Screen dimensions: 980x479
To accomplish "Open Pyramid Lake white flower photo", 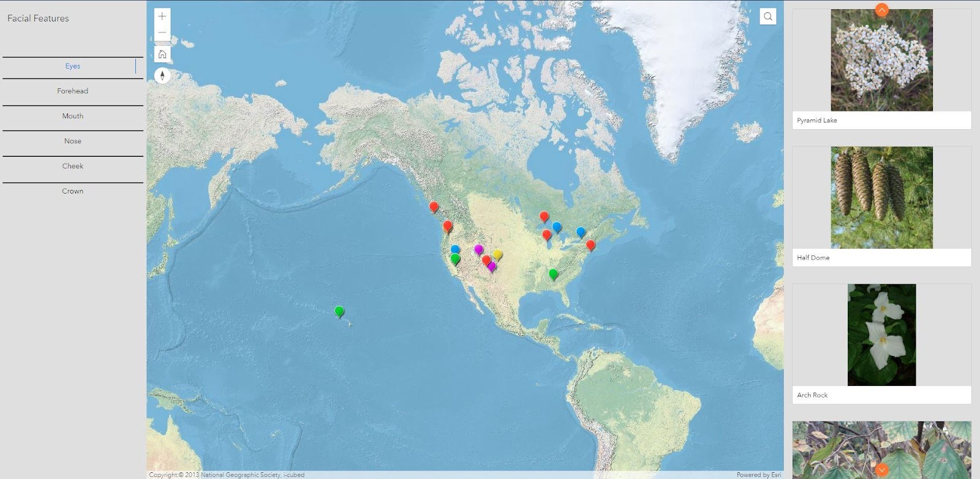I will [x=881, y=60].
